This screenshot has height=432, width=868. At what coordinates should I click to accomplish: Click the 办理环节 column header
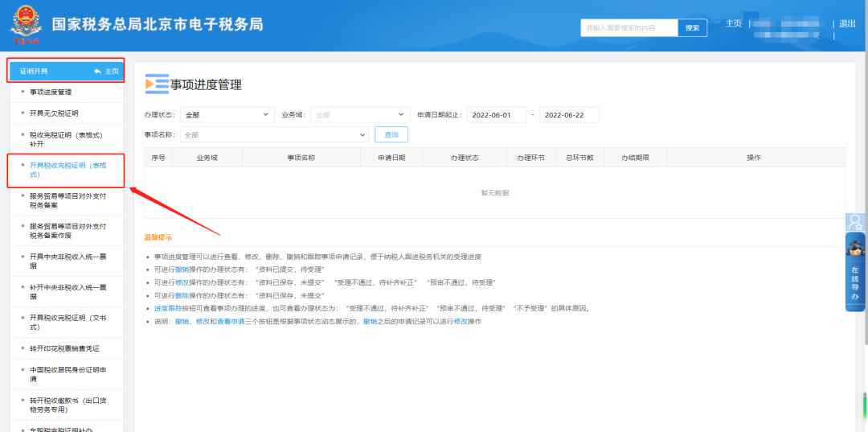click(x=531, y=158)
